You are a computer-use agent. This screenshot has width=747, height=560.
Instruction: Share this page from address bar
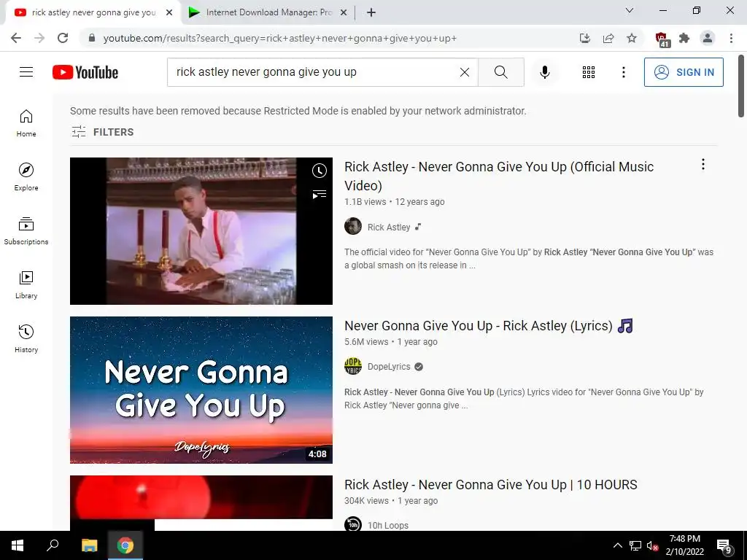tap(608, 38)
